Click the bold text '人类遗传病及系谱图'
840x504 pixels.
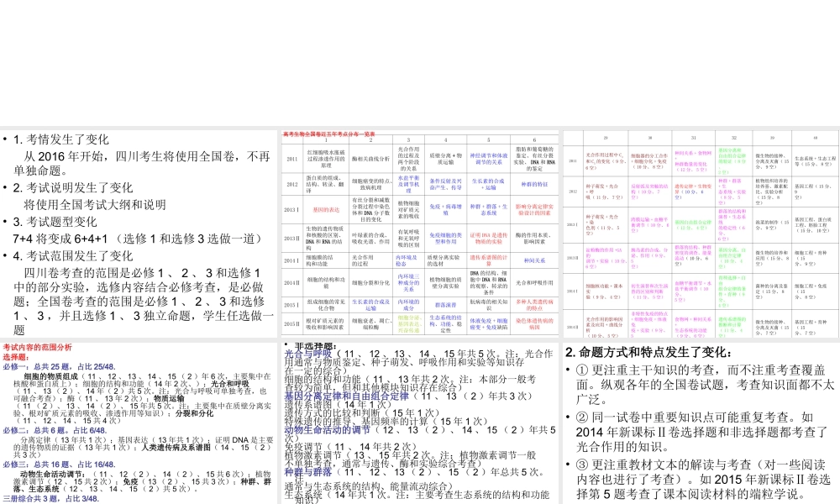175,447
